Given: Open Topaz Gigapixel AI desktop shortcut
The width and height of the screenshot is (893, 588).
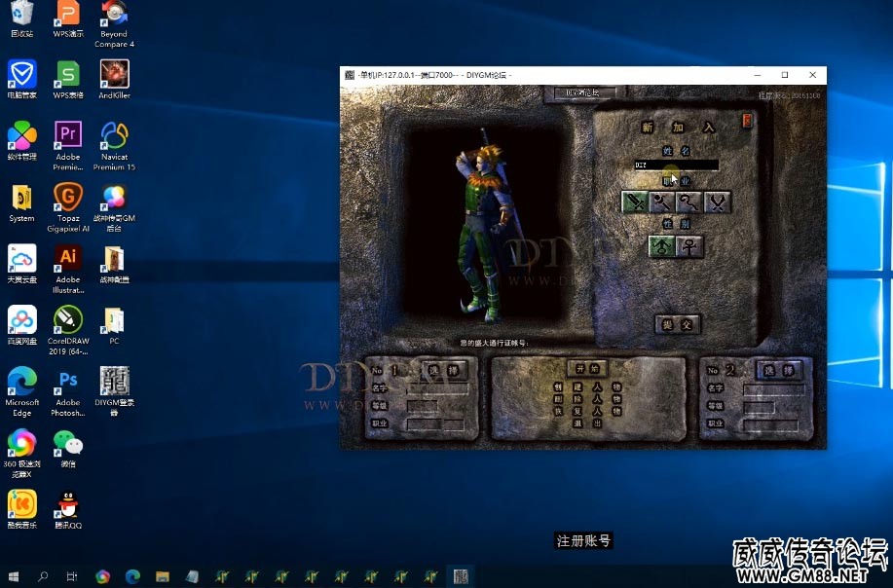Looking at the screenshot, I should [68, 207].
